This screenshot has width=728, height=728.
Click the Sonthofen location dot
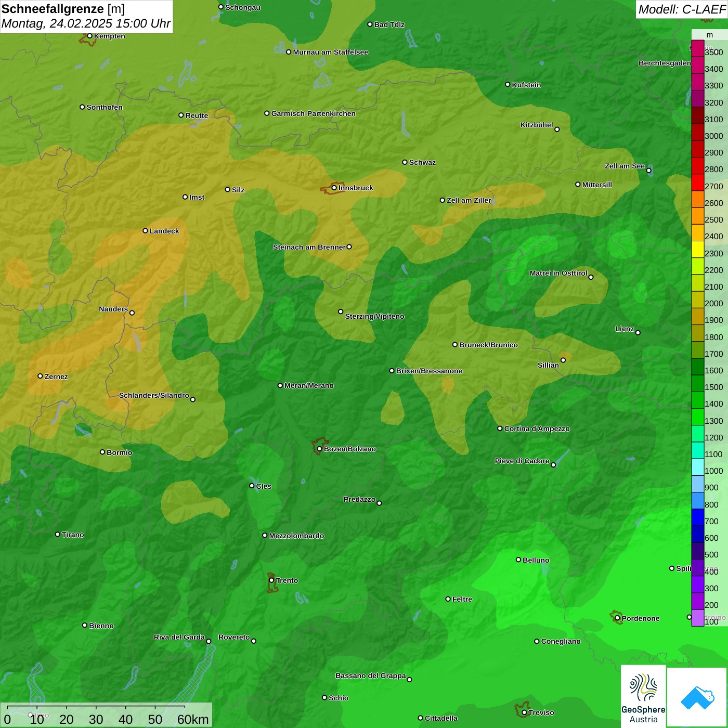[82, 107]
